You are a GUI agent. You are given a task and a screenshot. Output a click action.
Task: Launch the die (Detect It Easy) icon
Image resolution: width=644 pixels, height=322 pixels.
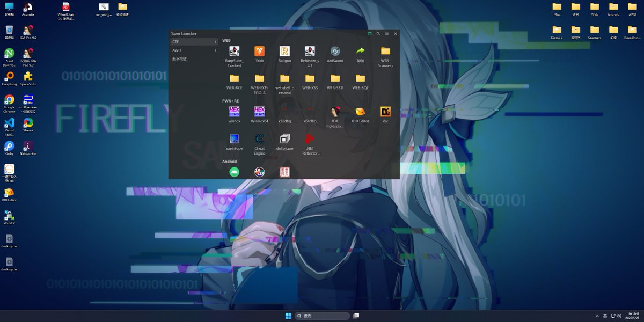click(x=385, y=112)
